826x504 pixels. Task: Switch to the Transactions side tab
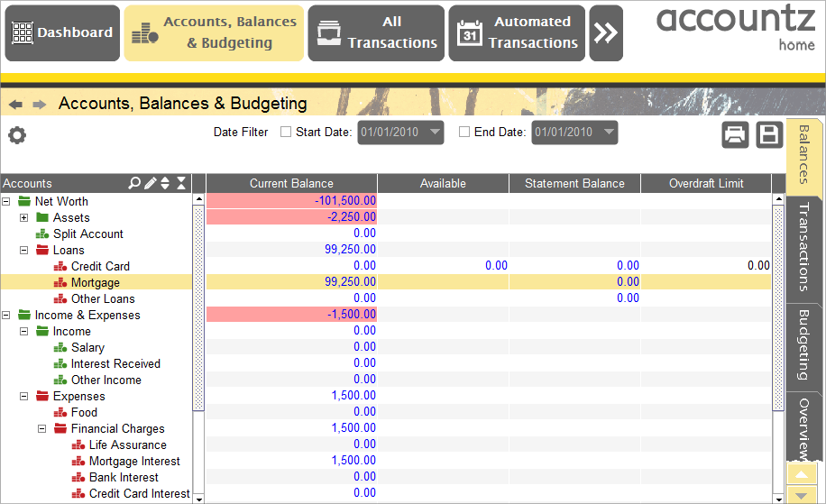803,248
